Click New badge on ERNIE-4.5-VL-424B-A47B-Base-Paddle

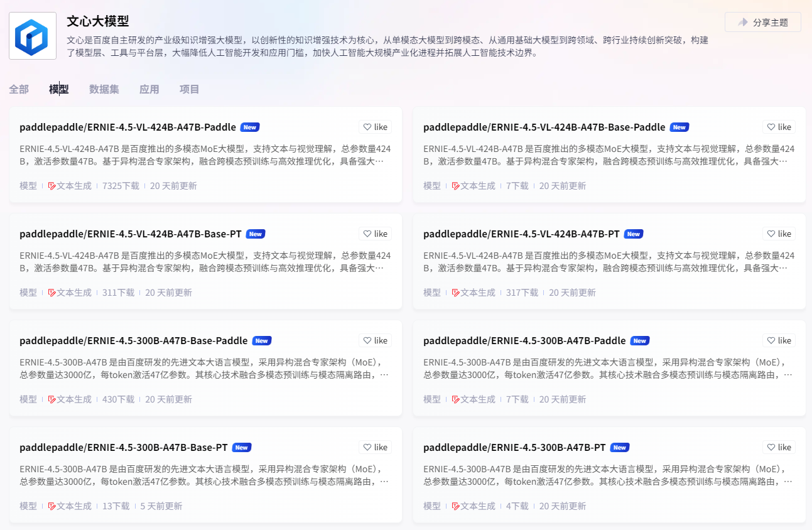click(679, 127)
